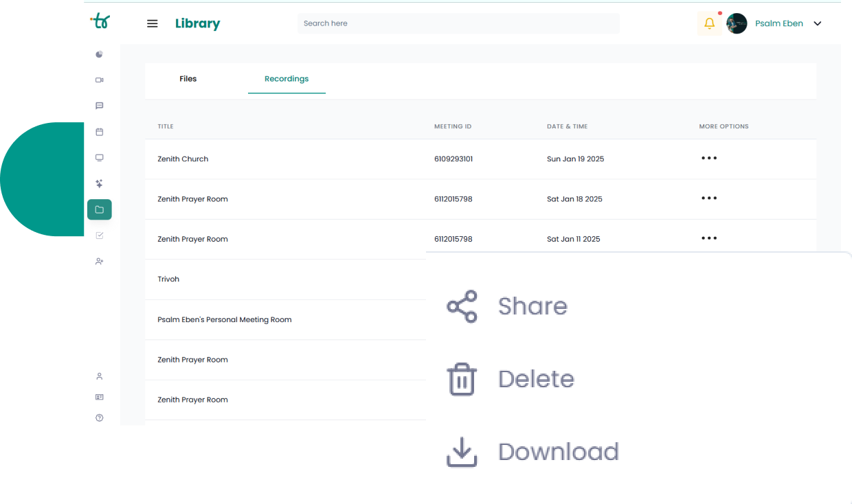Screen dimensions: 852x504
Task: Open more options for Zenith Church recording
Action: [x=709, y=158]
